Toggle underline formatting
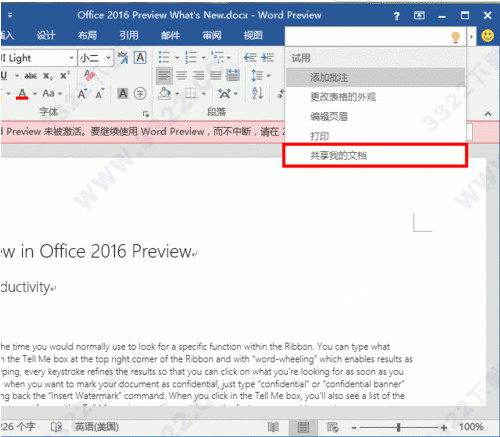 coord(4,76)
